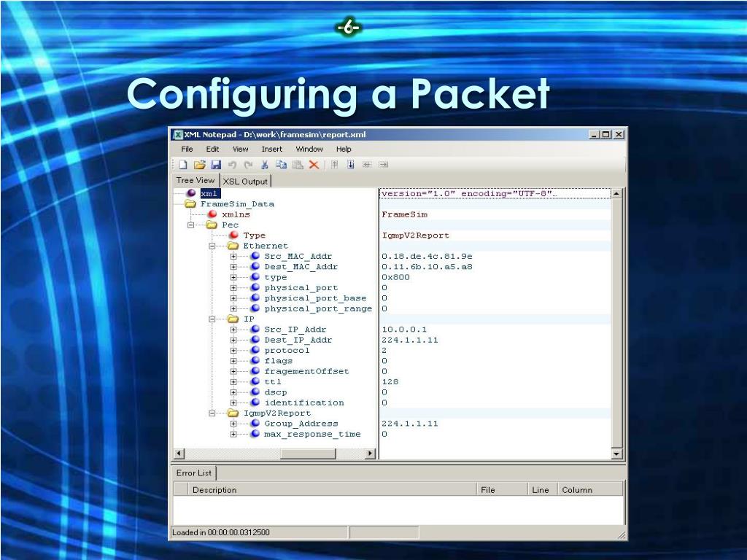Viewport: 747px width, 560px height.
Task: Click tree pane horizontal scrollbar right arrow
Action: pyautogui.click(x=370, y=454)
